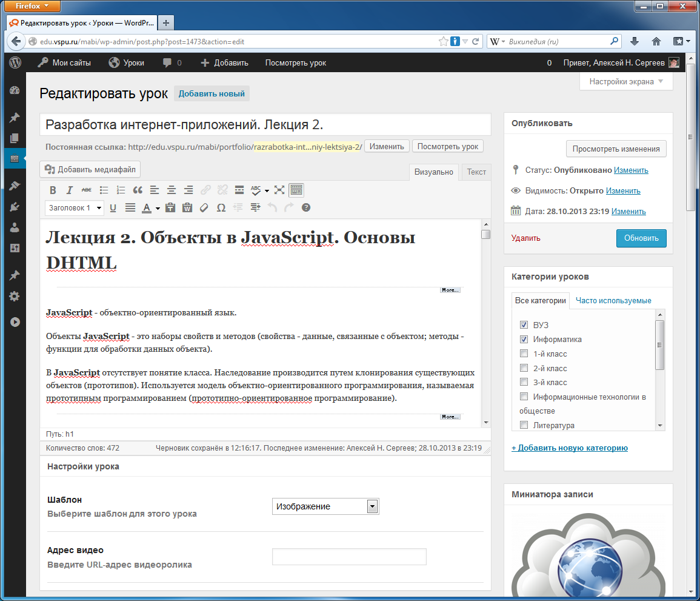Uncheck the ВУЗ category
Viewport: 700px width, 601px height.
(x=524, y=325)
